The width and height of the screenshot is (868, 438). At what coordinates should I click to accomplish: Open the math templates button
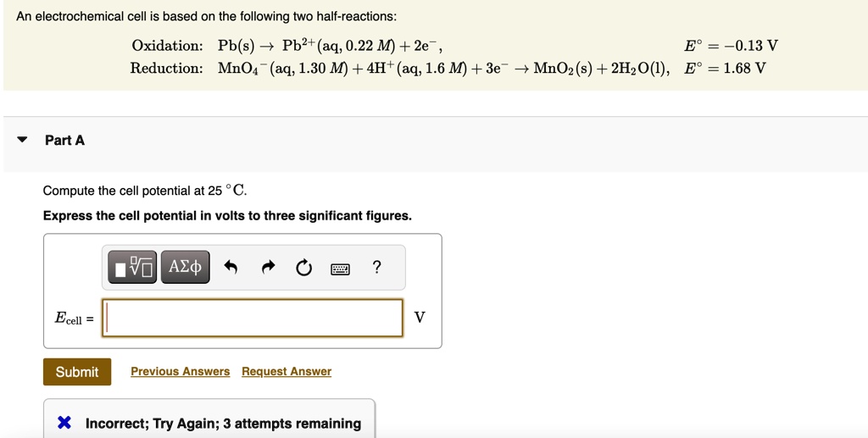pyautogui.click(x=133, y=268)
